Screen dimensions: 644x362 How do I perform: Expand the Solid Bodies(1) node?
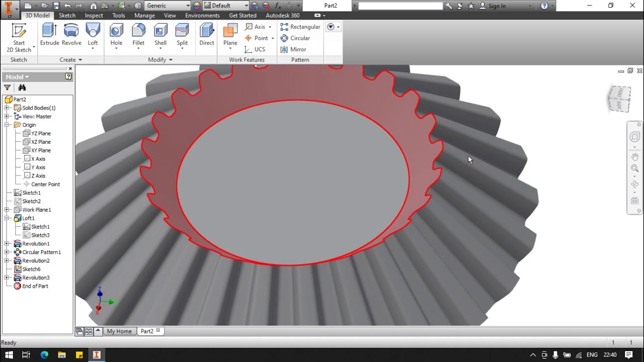pyautogui.click(x=7, y=108)
